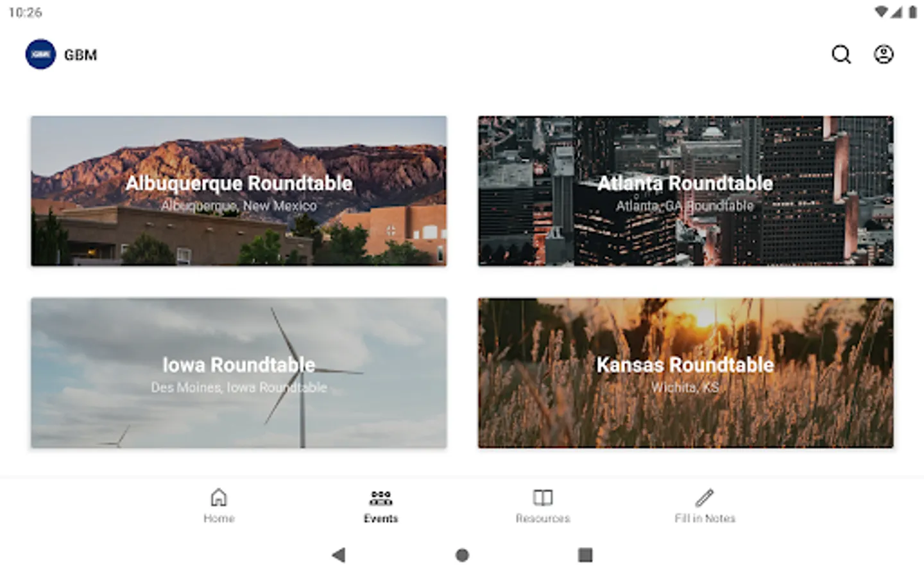The height and width of the screenshot is (578, 924).
Task: Tap the Android recent apps square button
Action: [x=585, y=555]
